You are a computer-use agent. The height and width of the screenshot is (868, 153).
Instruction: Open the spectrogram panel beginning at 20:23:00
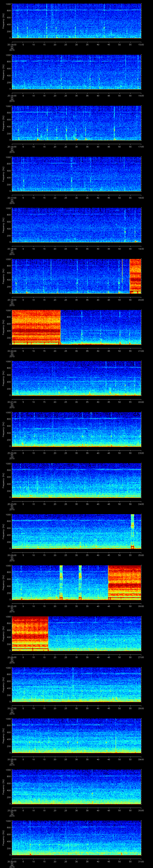76,480
